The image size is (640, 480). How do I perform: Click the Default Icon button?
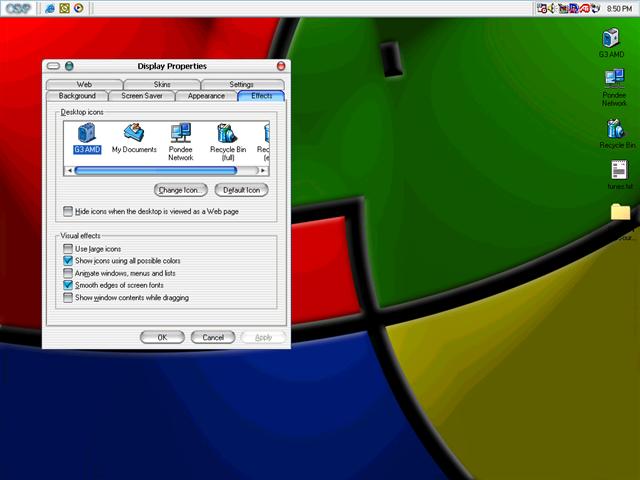tap(241, 190)
